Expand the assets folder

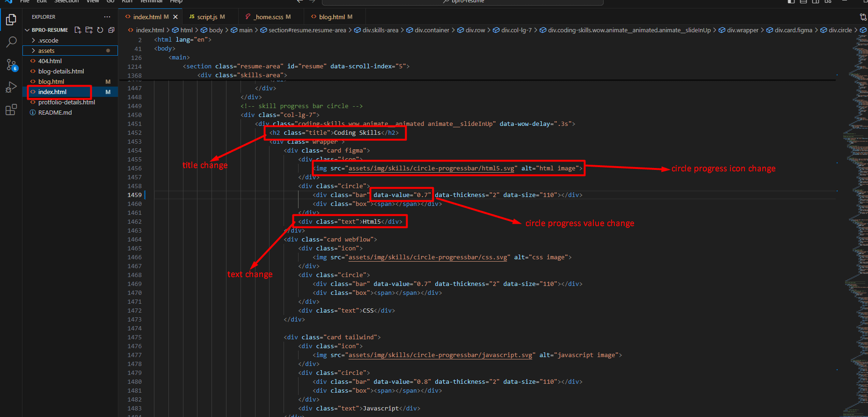point(70,51)
